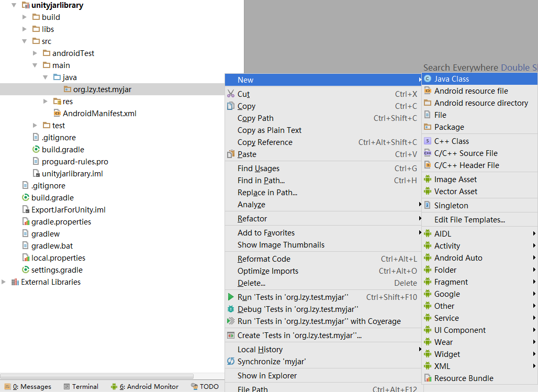Click the settings.gradle file icon
Image resolution: width=538 pixels, height=392 pixels.
pyautogui.click(x=26, y=270)
